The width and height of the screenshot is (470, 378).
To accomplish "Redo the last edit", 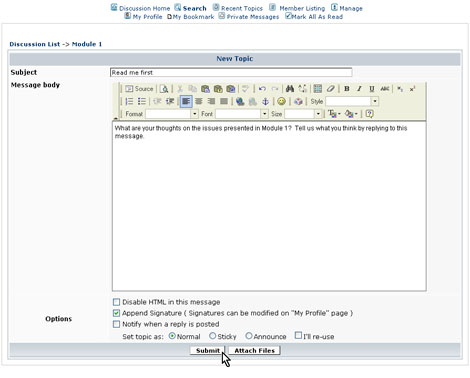I will [275, 89].
